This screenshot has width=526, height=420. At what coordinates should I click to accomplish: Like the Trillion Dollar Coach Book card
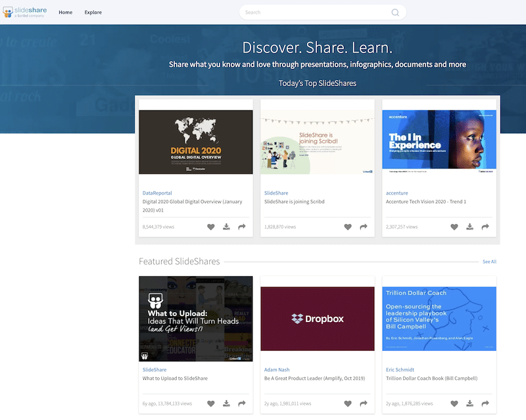(454, 404)
